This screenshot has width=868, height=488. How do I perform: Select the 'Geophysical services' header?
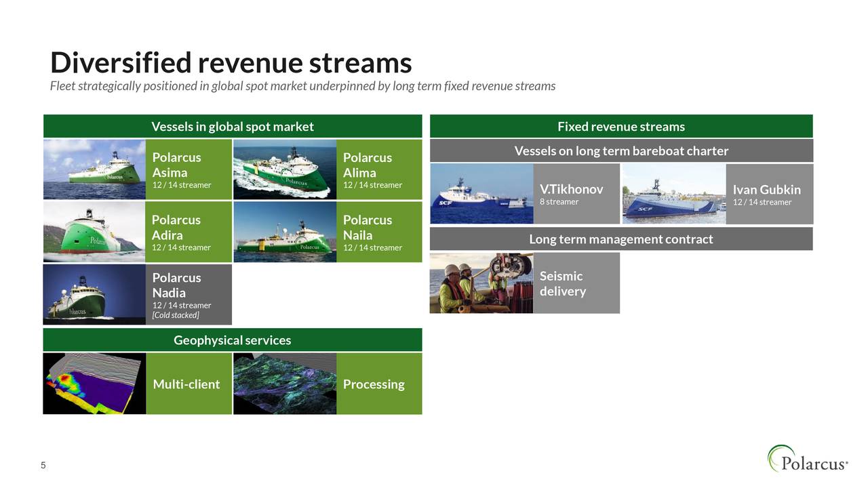(x=233, y=340)
